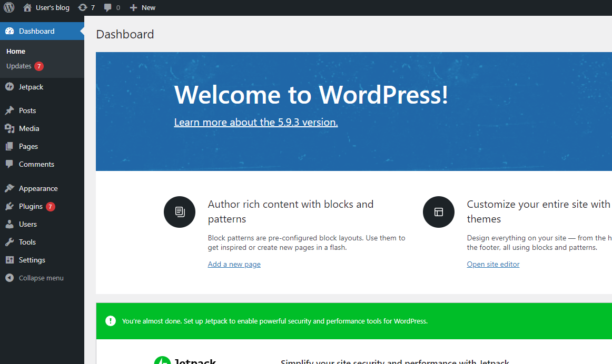Open the updates circular-arrows icon in the admin bar
Viewport: 612px width, 364px height.
pyautogui.click(x=82, y=7)
